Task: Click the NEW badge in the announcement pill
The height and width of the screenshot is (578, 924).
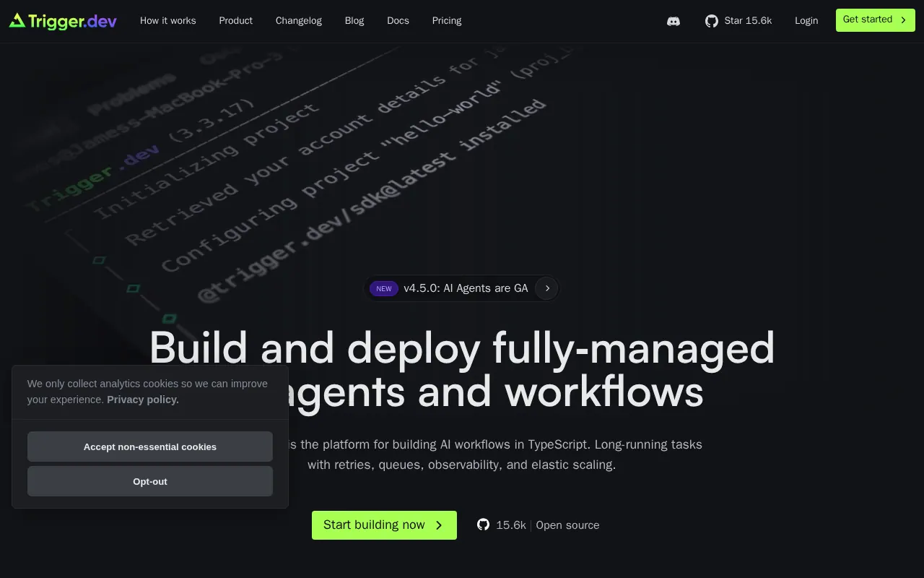Action: point(384,289)
